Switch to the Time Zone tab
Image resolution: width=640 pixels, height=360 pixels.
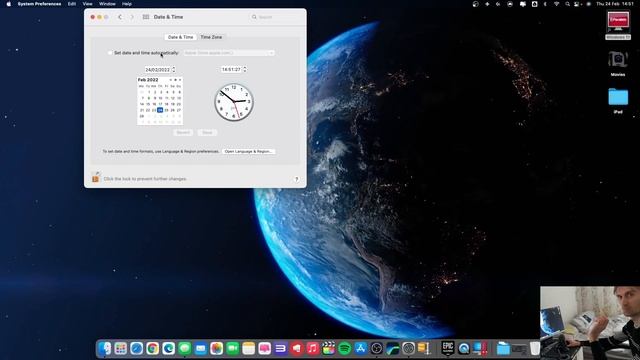pos(211,37)
